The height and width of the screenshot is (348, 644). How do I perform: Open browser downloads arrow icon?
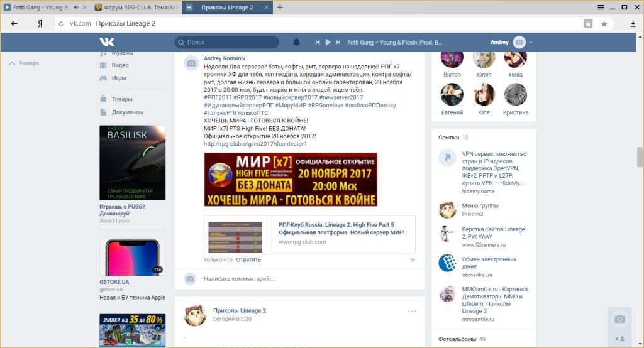click(633, 24)
